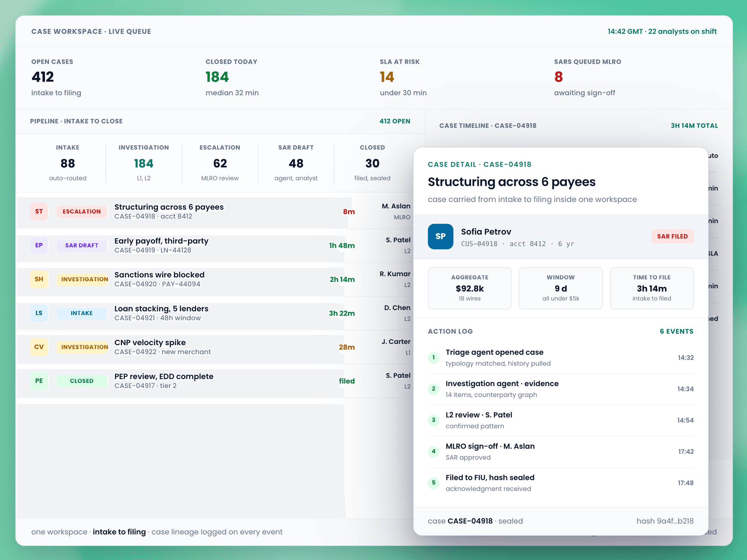This screenshot has width=747, height=560.
Task: Click the Aggregate $92.8k card
Action: [470, 288]
